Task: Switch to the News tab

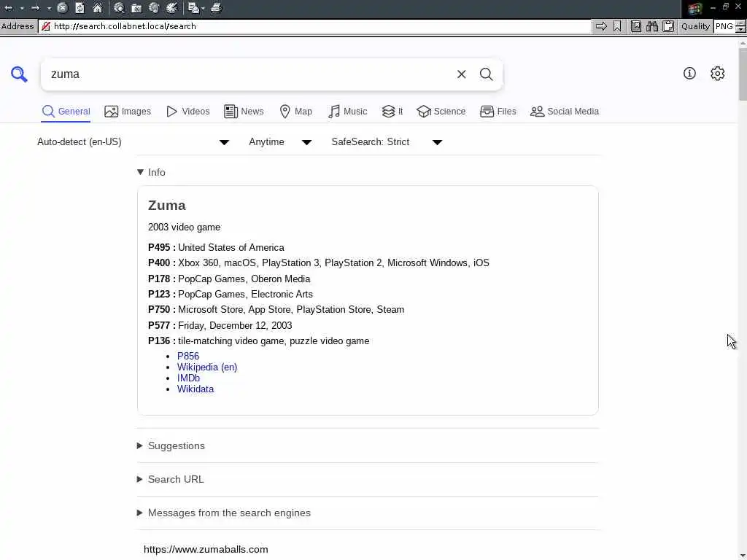Action: (x=244, y=112)
